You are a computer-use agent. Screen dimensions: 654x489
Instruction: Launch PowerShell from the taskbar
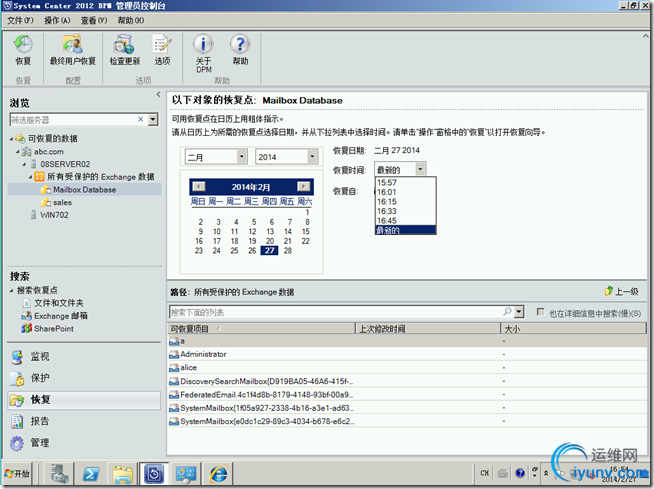pos(91,474)
